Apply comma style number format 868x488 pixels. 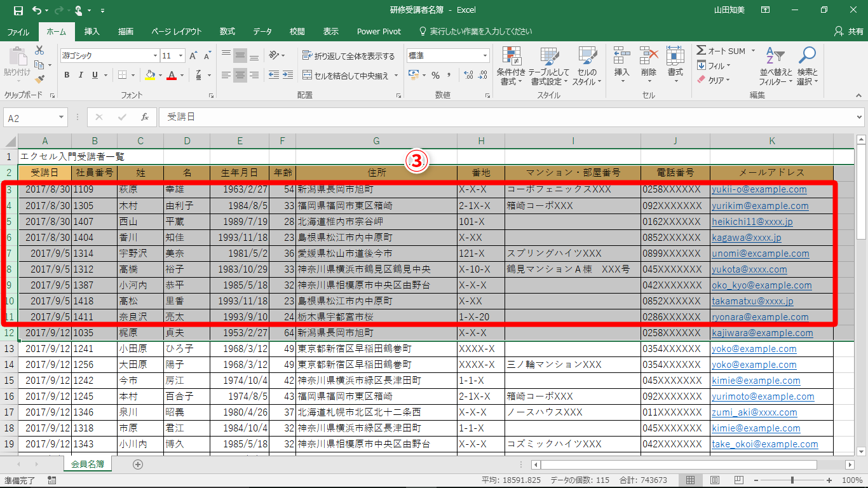pyautogui.click(x=451, y=76)
